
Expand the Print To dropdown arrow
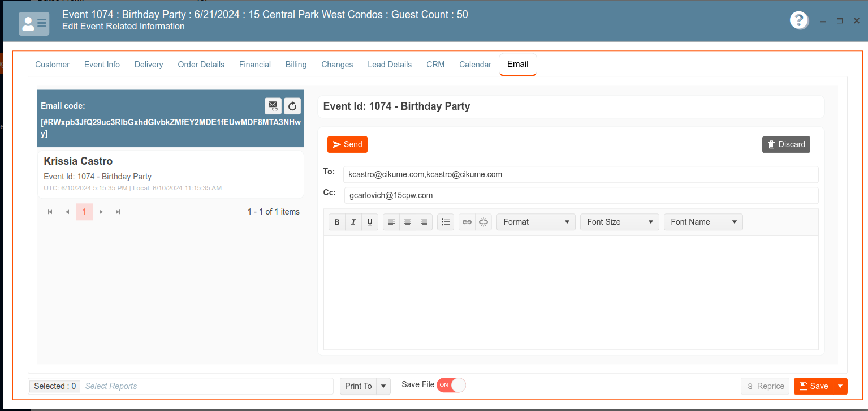(x=383, y=386)
